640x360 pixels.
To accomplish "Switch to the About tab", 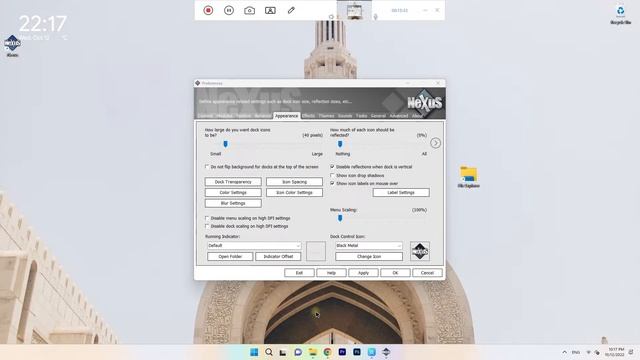I will [x=417, y=116].
